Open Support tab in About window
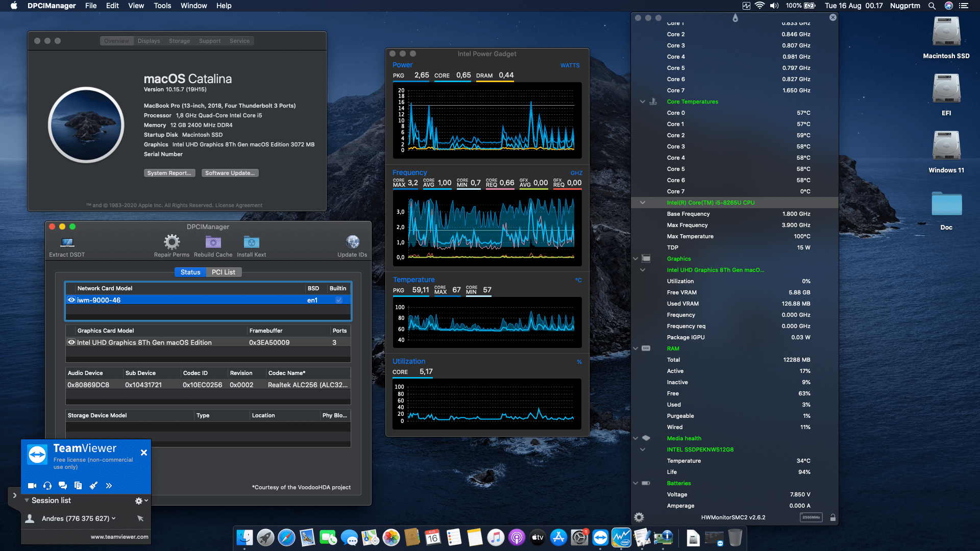The image size is (980, 551). coord(210,41)
